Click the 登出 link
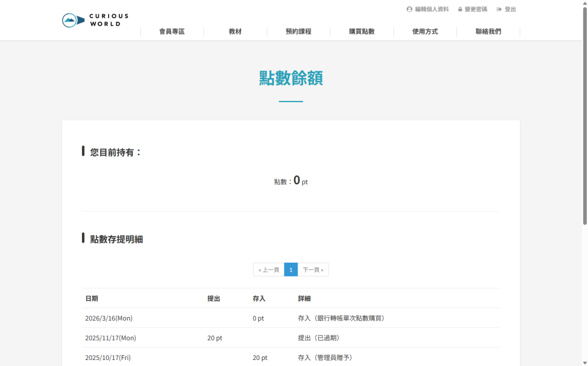The image size is (588, 366). pyautogui.click(x=510, y=9)
